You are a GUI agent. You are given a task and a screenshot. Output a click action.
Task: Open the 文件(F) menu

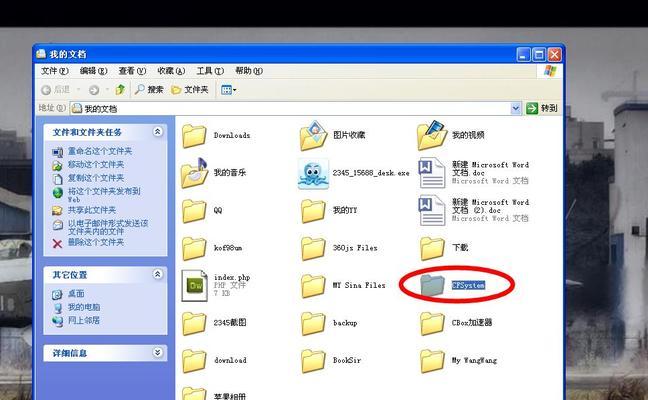(x=55, y=71)
